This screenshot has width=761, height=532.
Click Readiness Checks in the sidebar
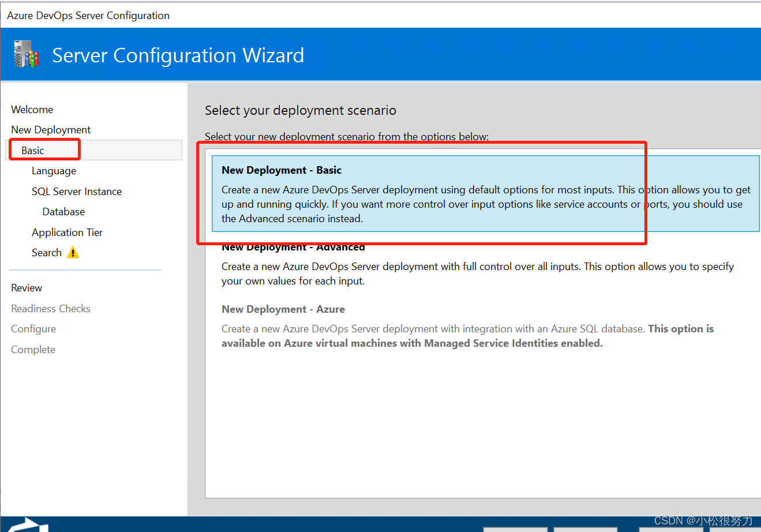pos(51,309)
